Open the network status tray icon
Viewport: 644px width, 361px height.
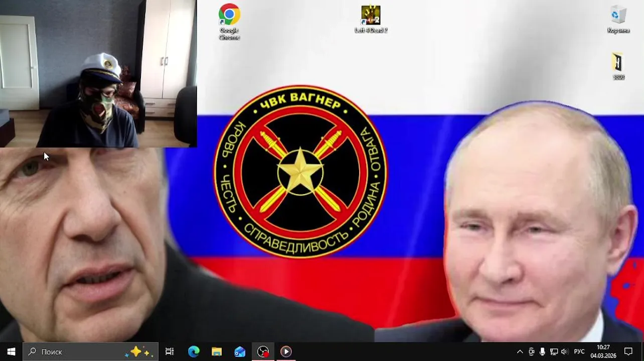(554, 351)
